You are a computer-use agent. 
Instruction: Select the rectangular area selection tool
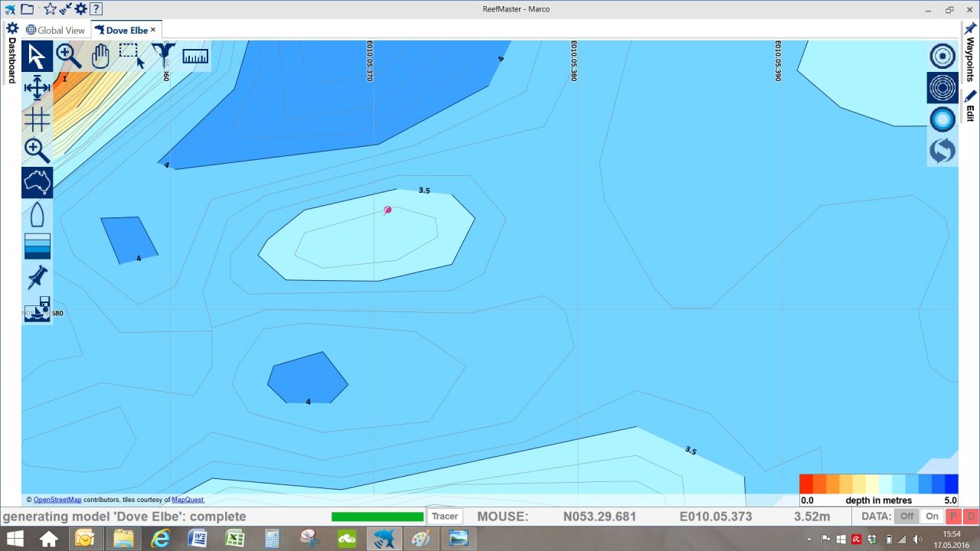click(131, 55)
